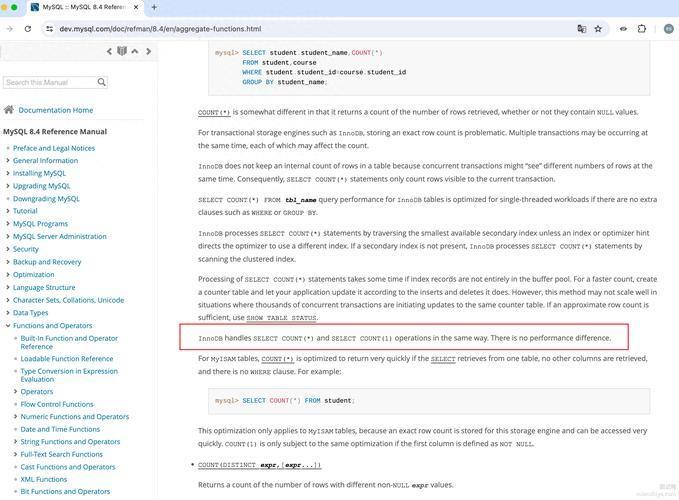Select the MySQL 8.4 Reference browser tab

click(x=85, y=7)
